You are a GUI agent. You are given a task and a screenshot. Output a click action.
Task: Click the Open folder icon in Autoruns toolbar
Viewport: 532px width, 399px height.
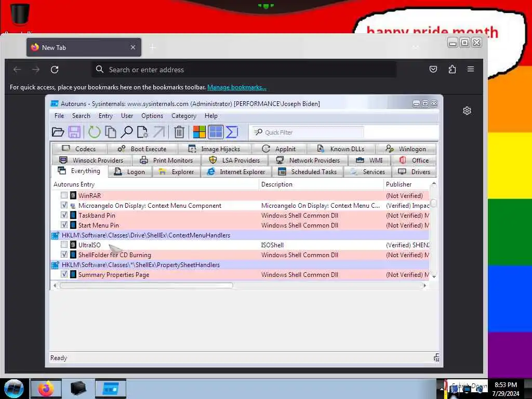(x=58, y=132)
